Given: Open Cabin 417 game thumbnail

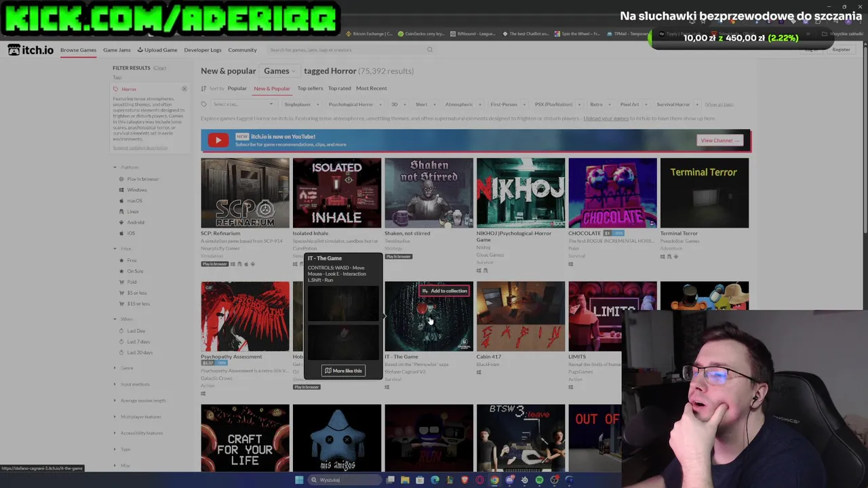Looking at the screenshot, I should coord(521,317).
